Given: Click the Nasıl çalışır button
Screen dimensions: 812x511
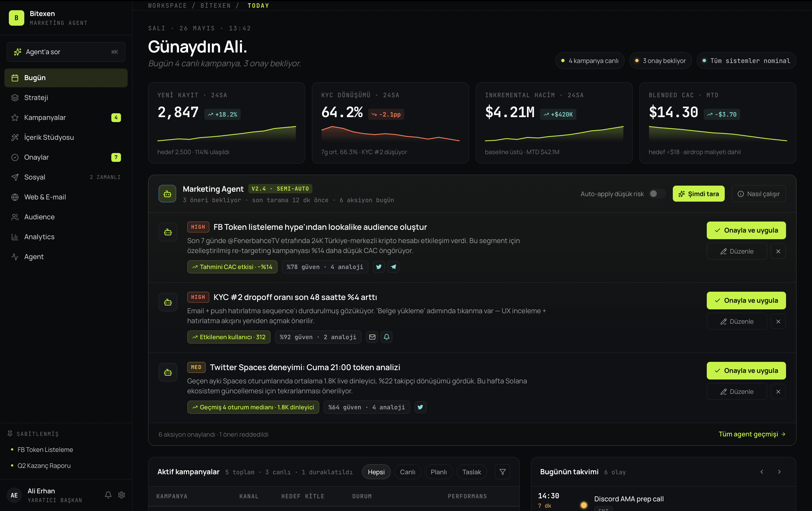Looking at the screenshot, I should coord(758,194).
